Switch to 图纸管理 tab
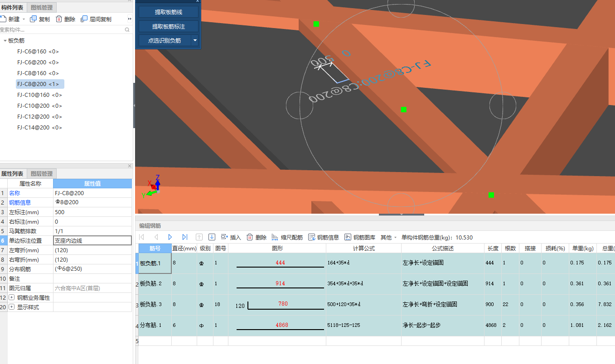Image resolution: width=615 pixels, height=364 pixels. point(42,7)
